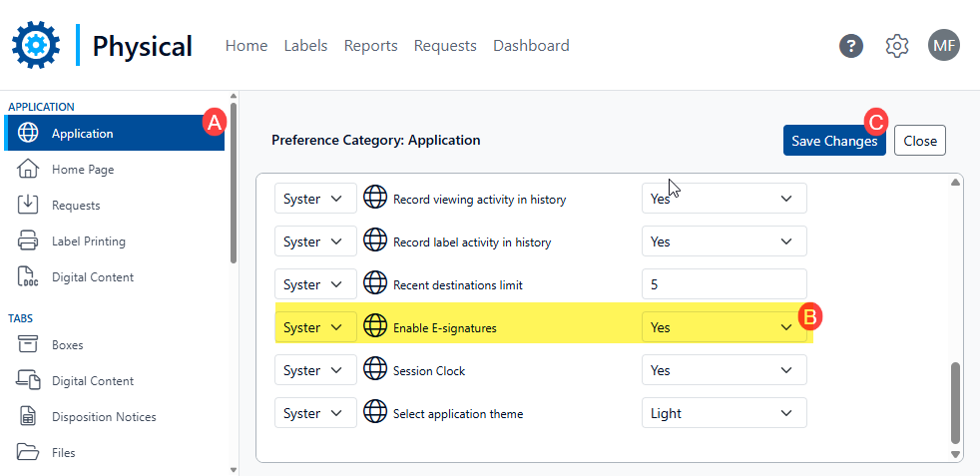
Task: Click the Digital Content document icon under Application
Action: tap(28, 277)
